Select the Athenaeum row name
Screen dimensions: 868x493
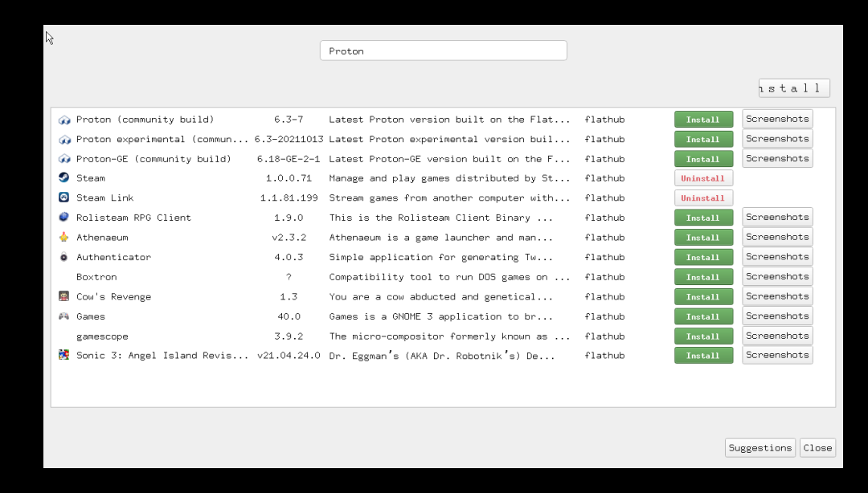tap(102, 238)
